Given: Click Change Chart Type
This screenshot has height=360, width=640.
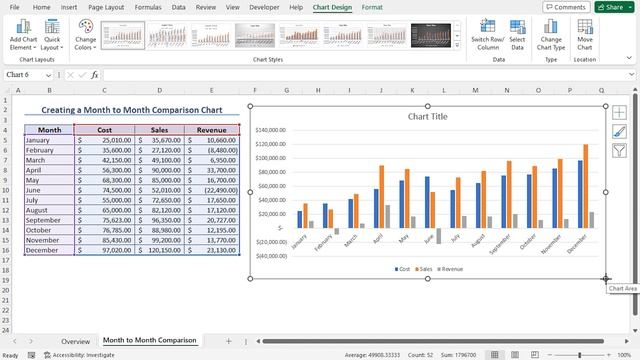Looking at the screenshot, I should coord(551,35).
